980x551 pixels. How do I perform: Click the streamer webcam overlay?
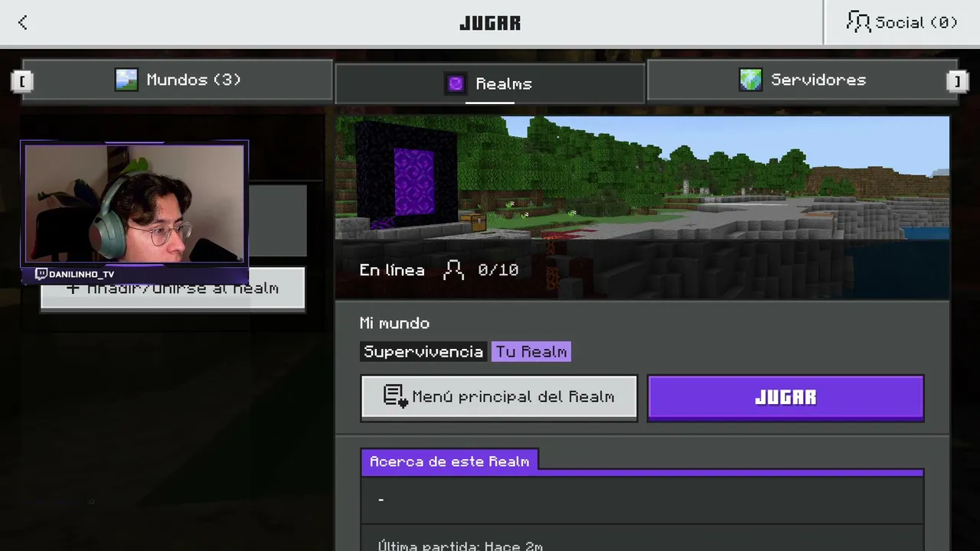pyautogui.click(x=135, y=204)
